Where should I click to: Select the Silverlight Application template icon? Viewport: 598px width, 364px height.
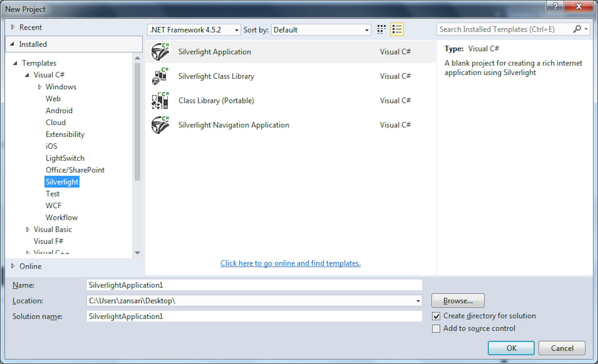click(160, 52)
